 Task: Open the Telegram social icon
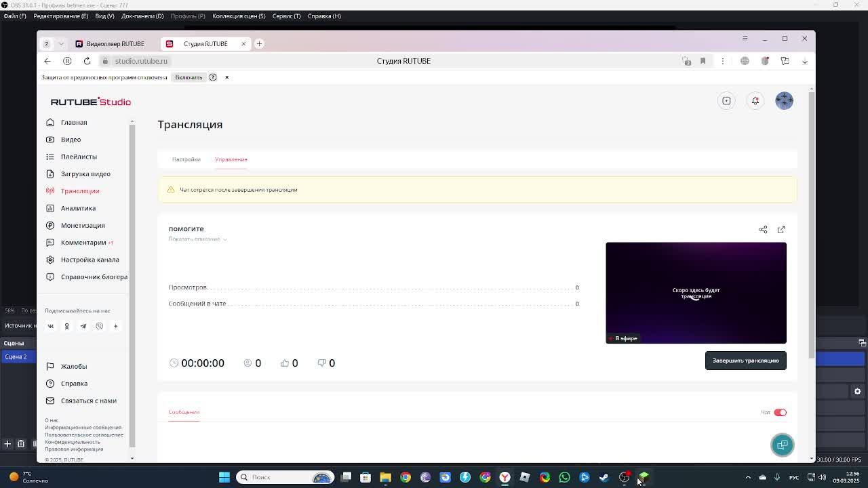[83, 326]
